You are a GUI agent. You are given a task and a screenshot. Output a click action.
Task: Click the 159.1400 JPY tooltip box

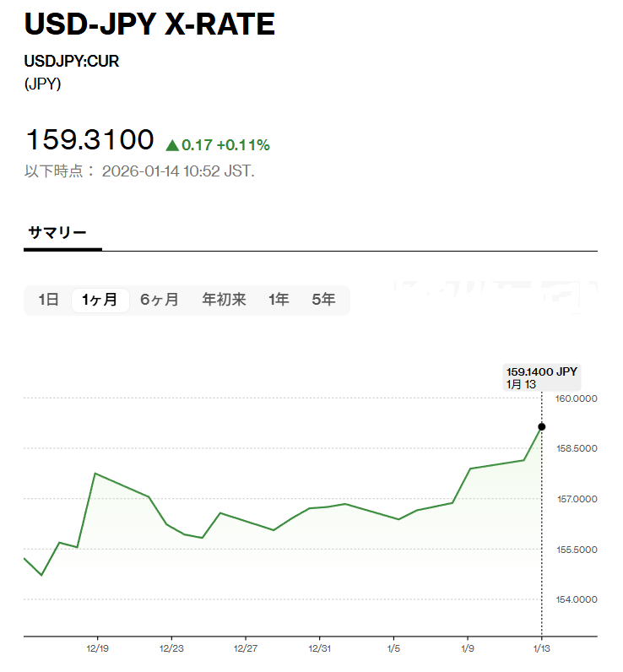click(x=541, y=377)
